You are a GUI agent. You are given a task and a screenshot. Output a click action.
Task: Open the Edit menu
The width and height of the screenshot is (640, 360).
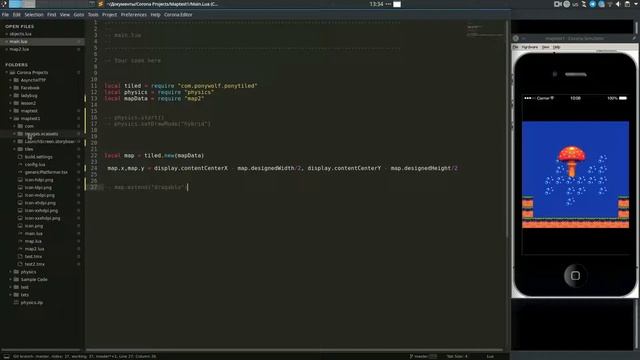16,15
